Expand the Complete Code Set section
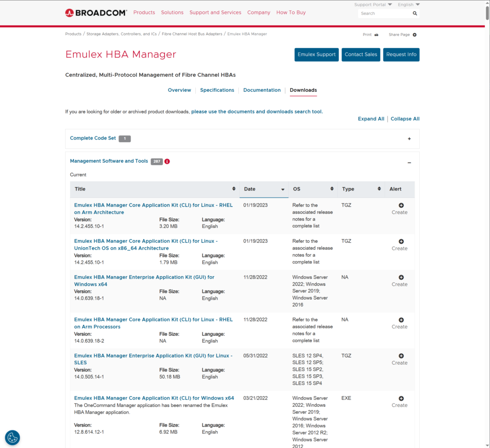The width and height of the screenshot is (490, 448). (x=409, y=139)
